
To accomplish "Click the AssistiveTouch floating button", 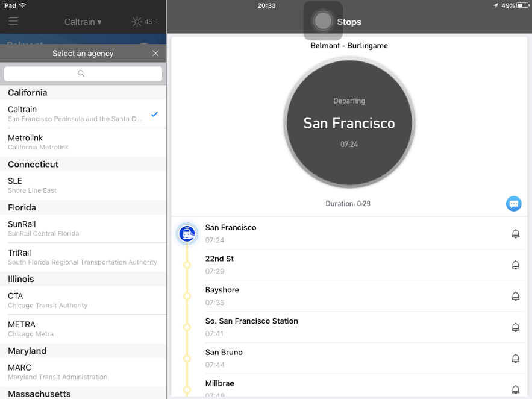I will (323, 21).
